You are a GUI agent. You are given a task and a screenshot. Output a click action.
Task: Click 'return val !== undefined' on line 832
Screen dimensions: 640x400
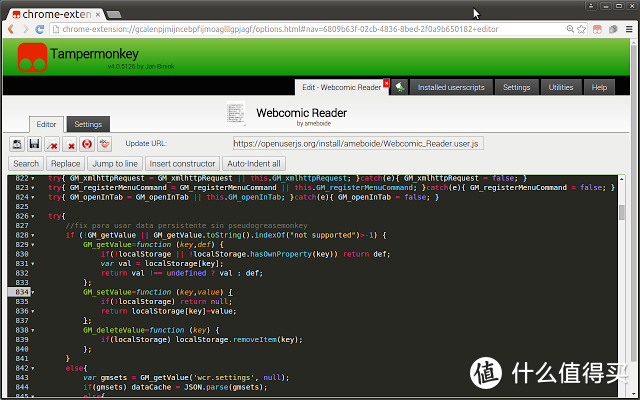(x=153, y=273)
